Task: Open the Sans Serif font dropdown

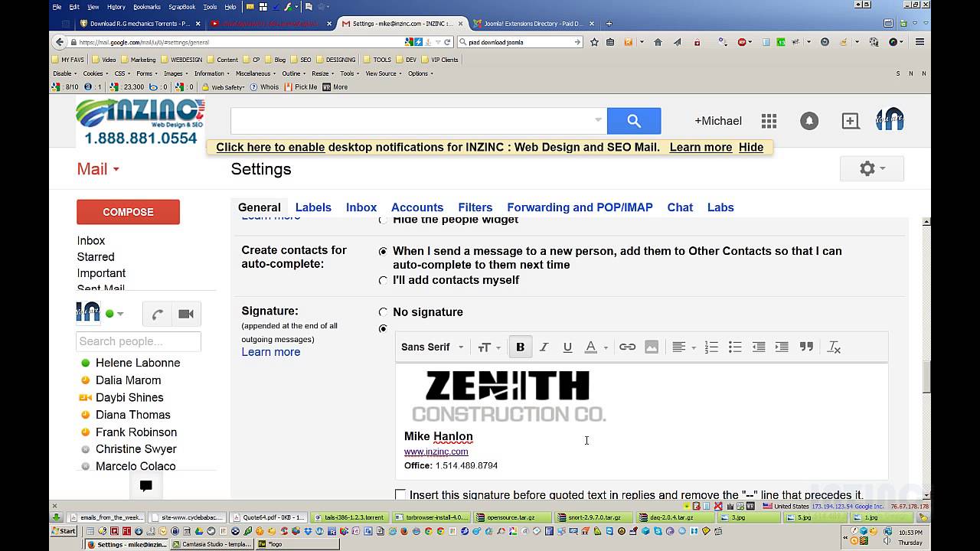Action: pyautogui.click(x=433, y=347)
